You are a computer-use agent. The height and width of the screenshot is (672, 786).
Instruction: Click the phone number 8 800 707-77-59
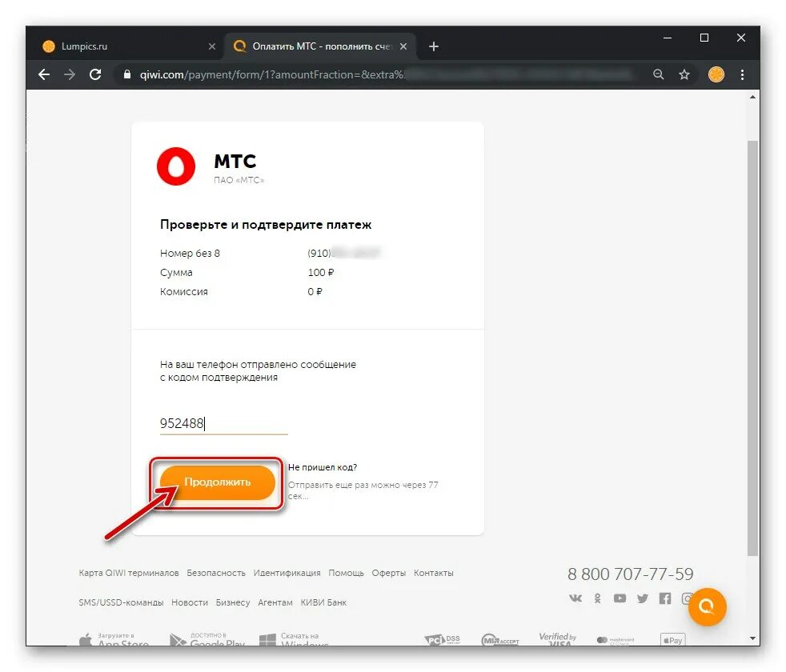tap(630, 574)
